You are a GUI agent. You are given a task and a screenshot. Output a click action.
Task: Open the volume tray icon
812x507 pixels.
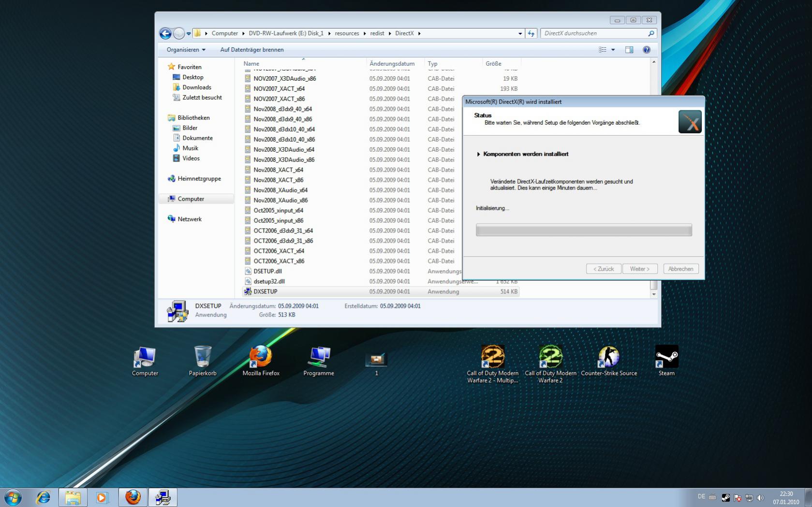[x=761, y=497]
